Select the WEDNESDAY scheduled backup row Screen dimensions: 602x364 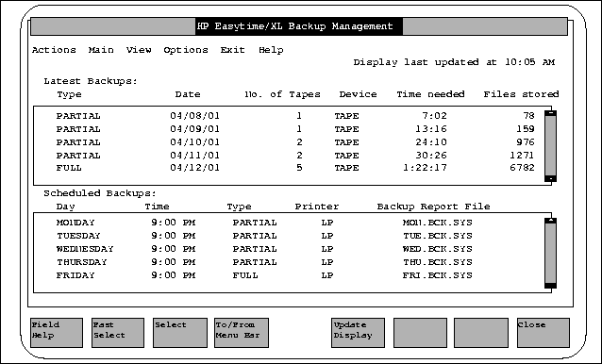pyautogui.click(x=264, y=249)
